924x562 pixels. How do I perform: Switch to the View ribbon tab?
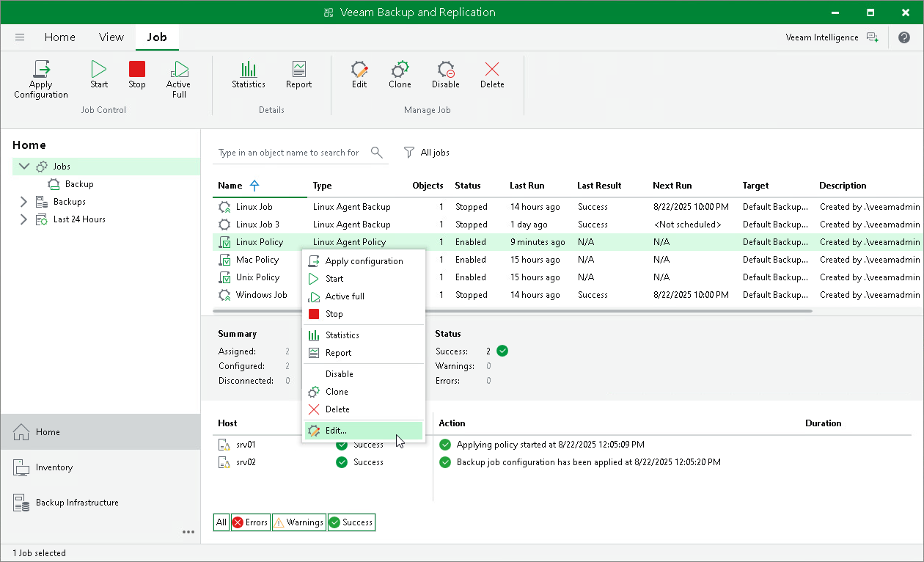click(x=111, y=37)
